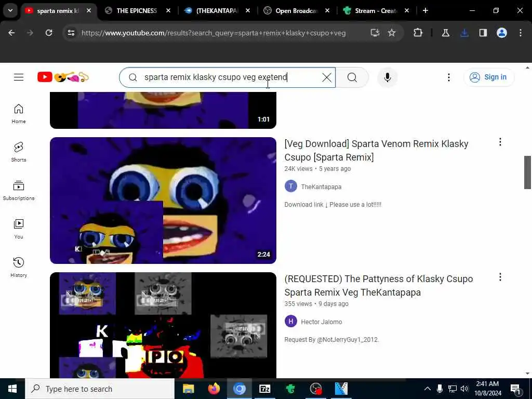Viewport: 532px width, 399px height.
Task: Click 'Request By @NotJerryGuy1_2012.' description
Action: 331,340
